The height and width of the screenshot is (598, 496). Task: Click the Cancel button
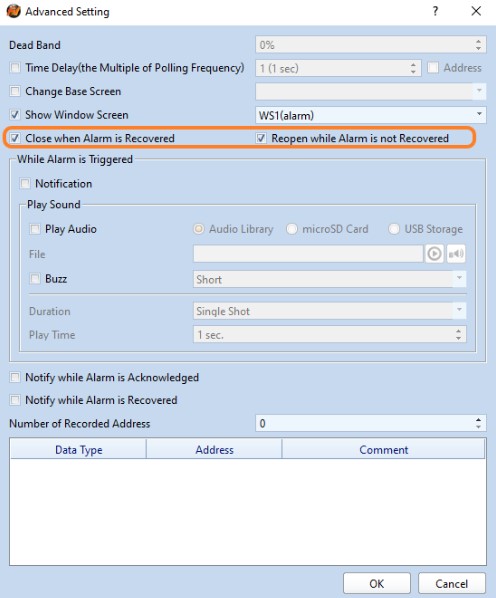coord(452,584)
